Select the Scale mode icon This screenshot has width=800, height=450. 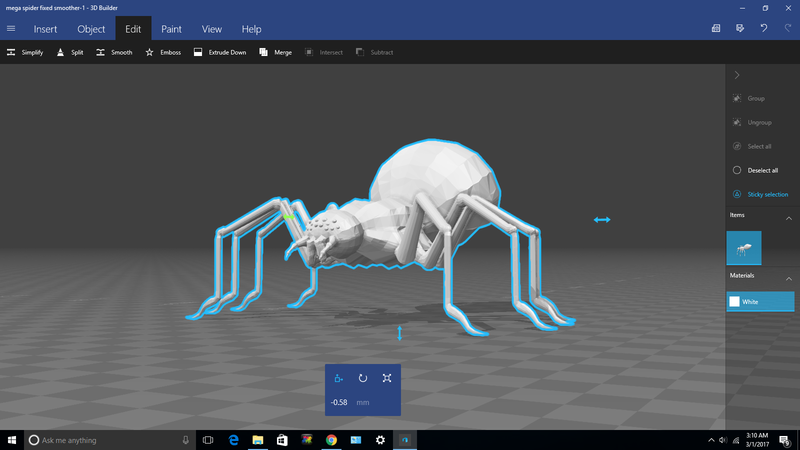coord(387,378)
